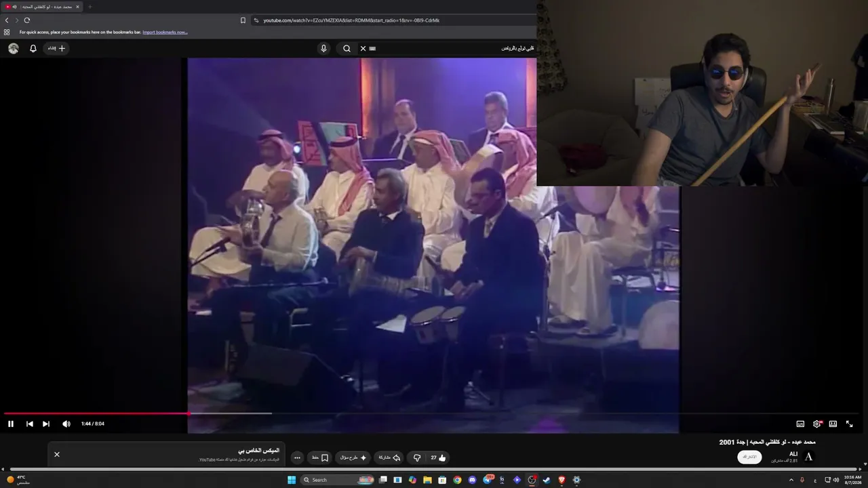Screen dimensions: 868x488
Task: View site information in the address bar
Action: point(256,20)
